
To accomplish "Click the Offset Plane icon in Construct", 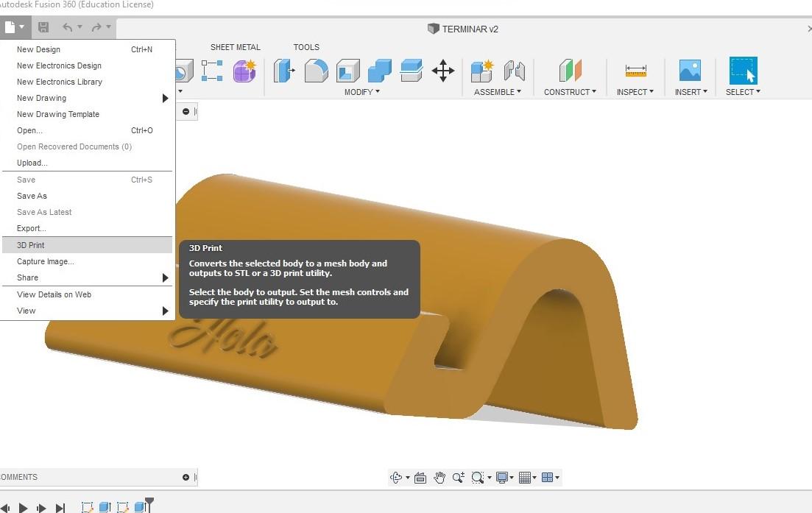I will click(x=570, y=71).
